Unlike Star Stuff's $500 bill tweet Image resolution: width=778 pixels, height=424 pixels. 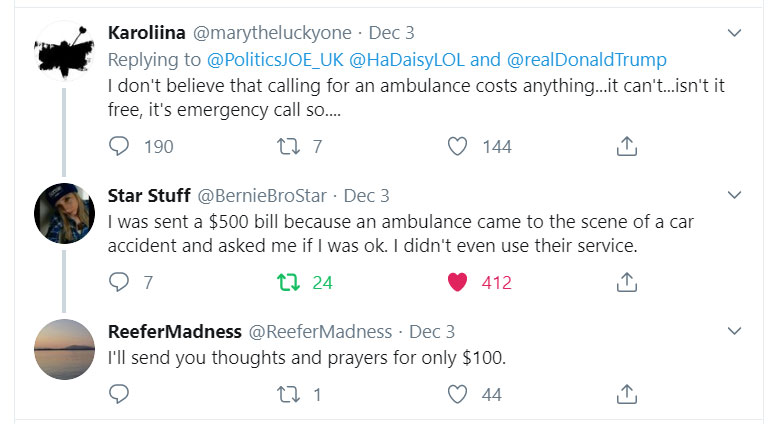click(x=457, y=283)
